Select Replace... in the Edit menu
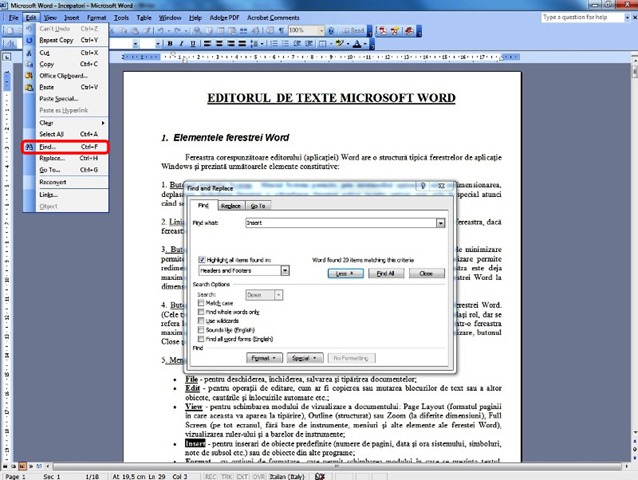Screen dimensions: 638x480 [66, 158]
